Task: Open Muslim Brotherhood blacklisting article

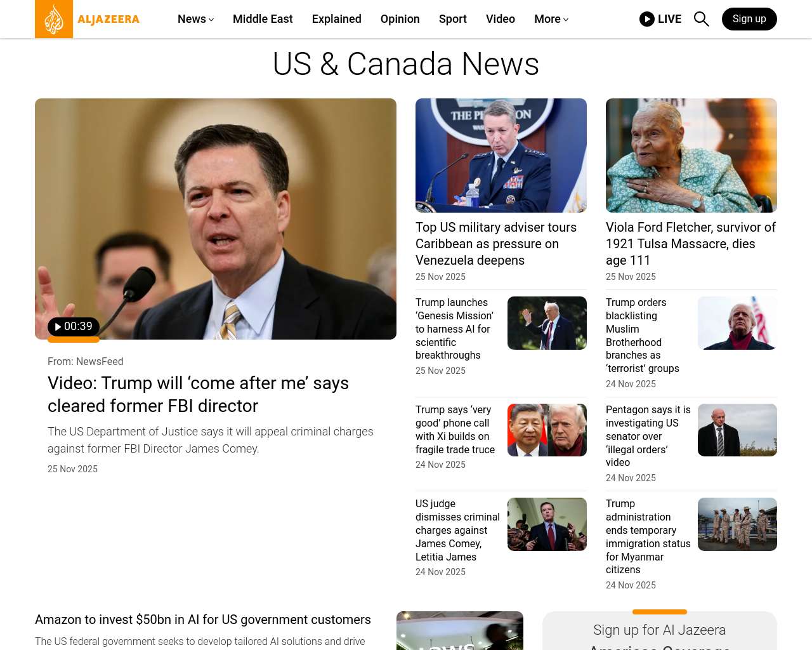Action: coord(643,335)
